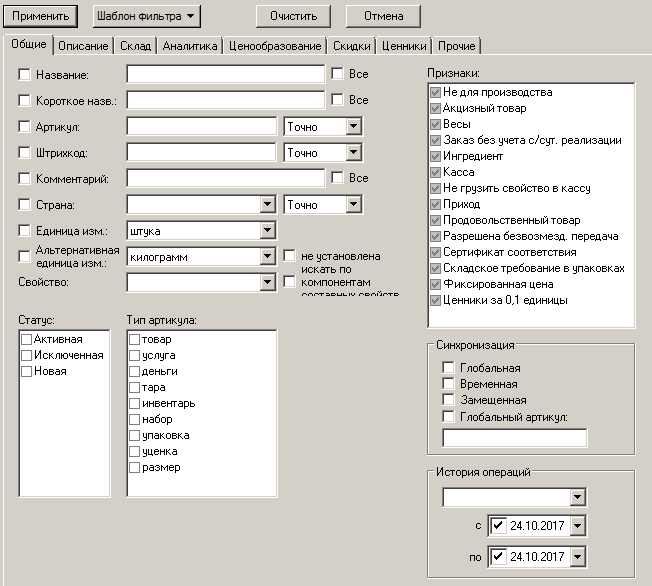
Task: Enable the Комментарий checkbox
Action: tap(25, 178)
